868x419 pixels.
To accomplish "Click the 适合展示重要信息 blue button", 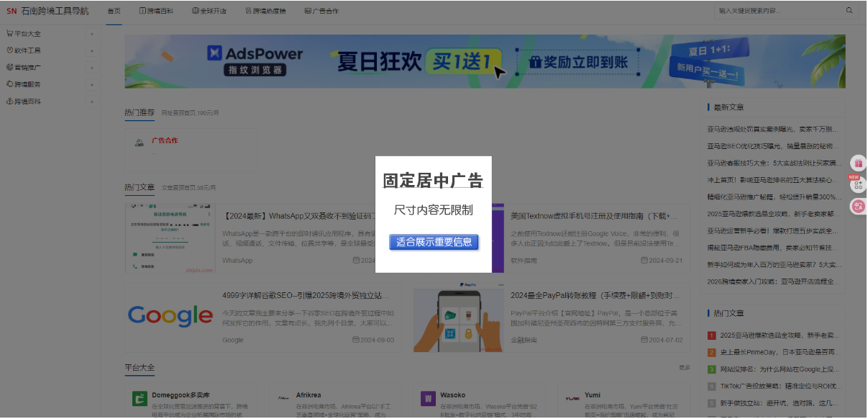I will 434,242.
